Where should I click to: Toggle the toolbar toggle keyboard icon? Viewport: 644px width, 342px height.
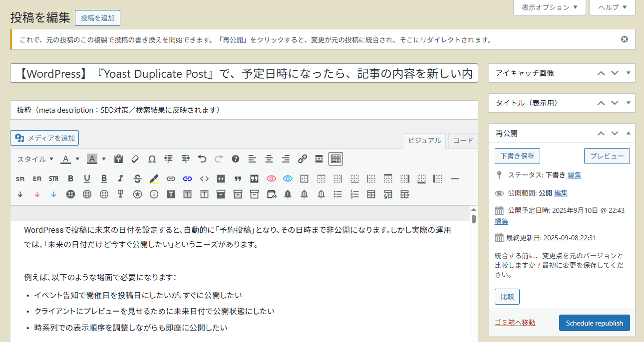coord(336,159)
